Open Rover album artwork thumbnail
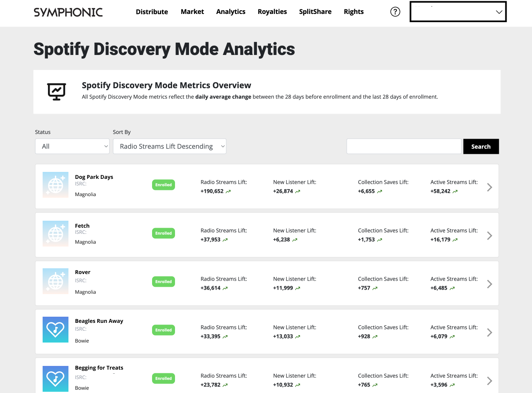Image resolution: width=532 pixels, height=393 pixels. pos(55,282)
